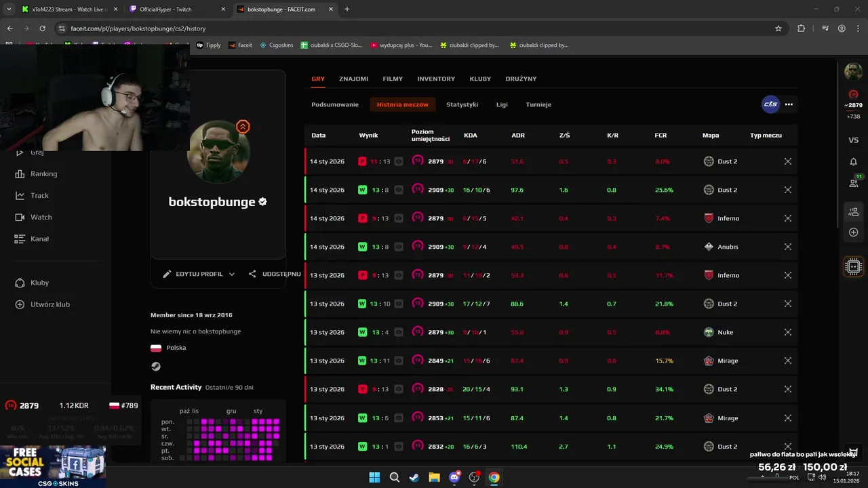868x488 pixels.
Task: Switch to the Gry tab
Action: click(x=318, y=79)
